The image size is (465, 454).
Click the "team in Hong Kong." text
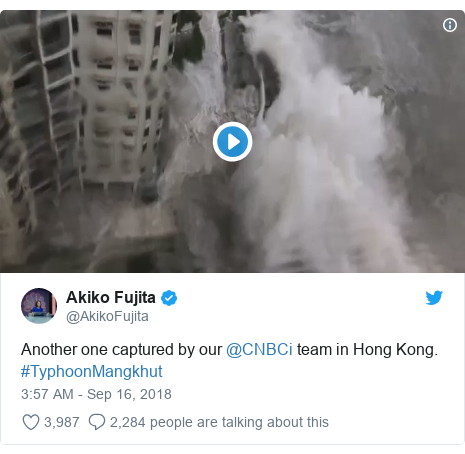[367, 350]
